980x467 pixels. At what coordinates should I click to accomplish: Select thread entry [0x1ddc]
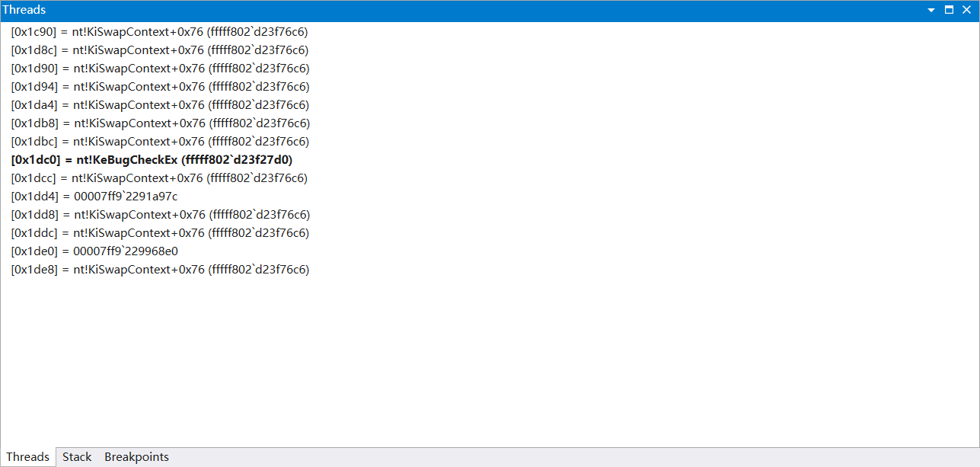160,232
